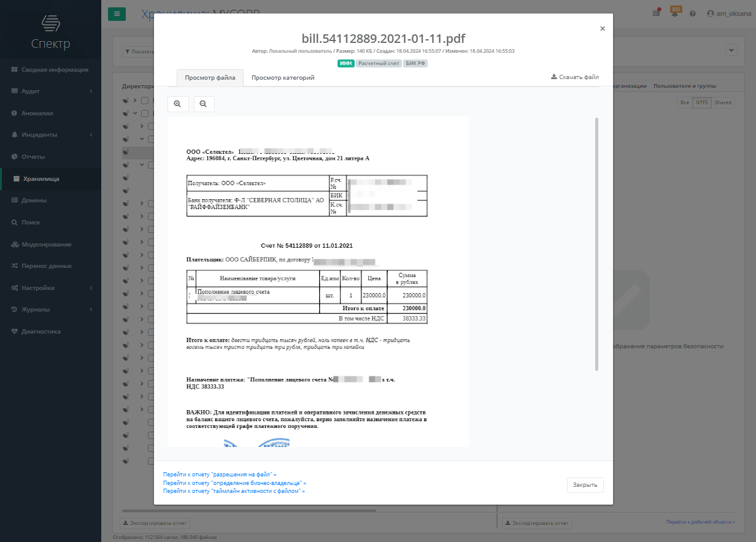Screen dimensions: 756x542
Task: Click "Отображено: 112 564 папки" status text
Action: (165, 538)
